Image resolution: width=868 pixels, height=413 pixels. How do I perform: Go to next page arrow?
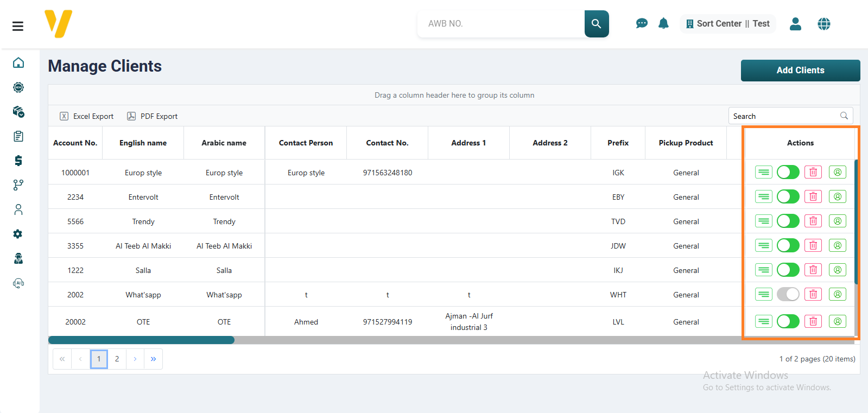tap(135, 359)
